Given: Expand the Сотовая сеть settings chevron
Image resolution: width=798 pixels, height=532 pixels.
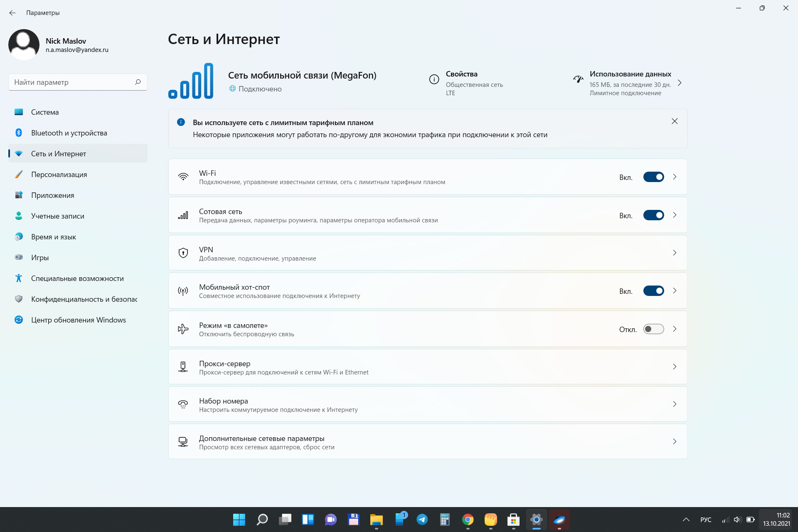Looking at the screenshot, I should coord(675,215).
